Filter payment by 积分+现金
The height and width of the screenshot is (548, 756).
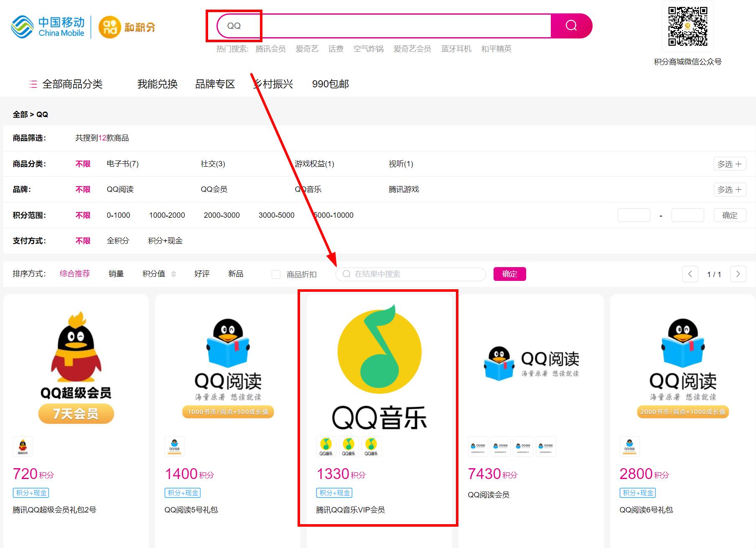(x=165, y=241)
